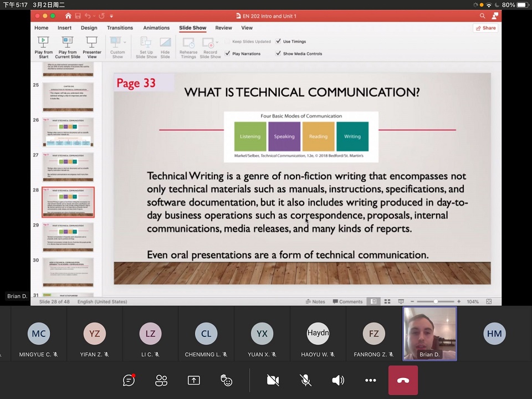Select slide 29 thumbnail

68,237
